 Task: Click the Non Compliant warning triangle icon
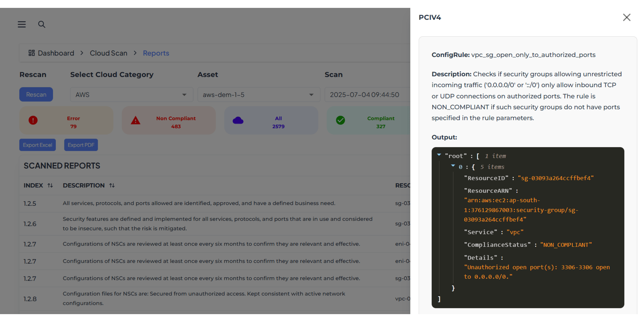tap(136, 121)
